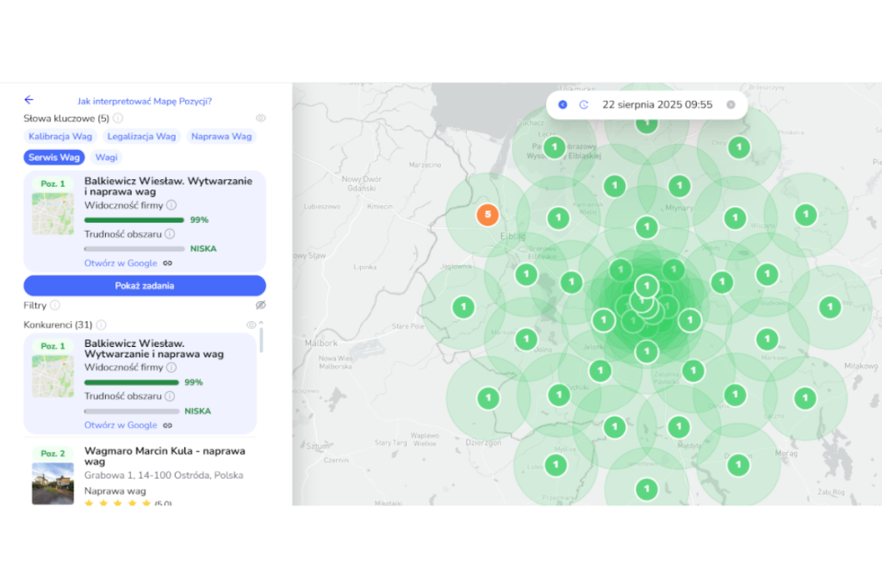
Task: Click the Wagmaro photo thumbnail
Action: coord(53,484)
